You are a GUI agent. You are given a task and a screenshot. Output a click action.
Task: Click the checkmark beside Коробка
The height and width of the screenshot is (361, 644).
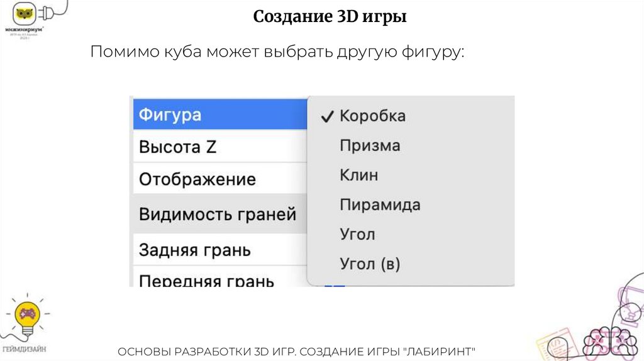[326, 116]
